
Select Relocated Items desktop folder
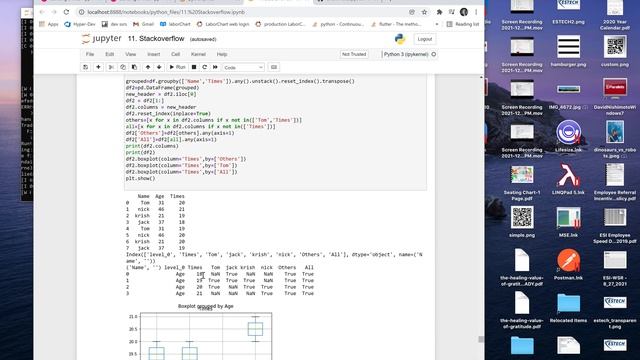click(x=568, y=308)
